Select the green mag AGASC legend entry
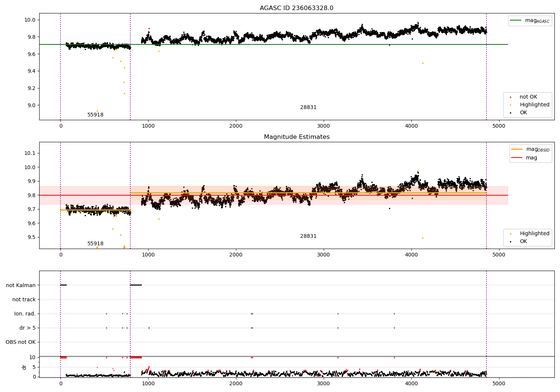The height and width of the screenshot is (392, 560). click(530, 21)
